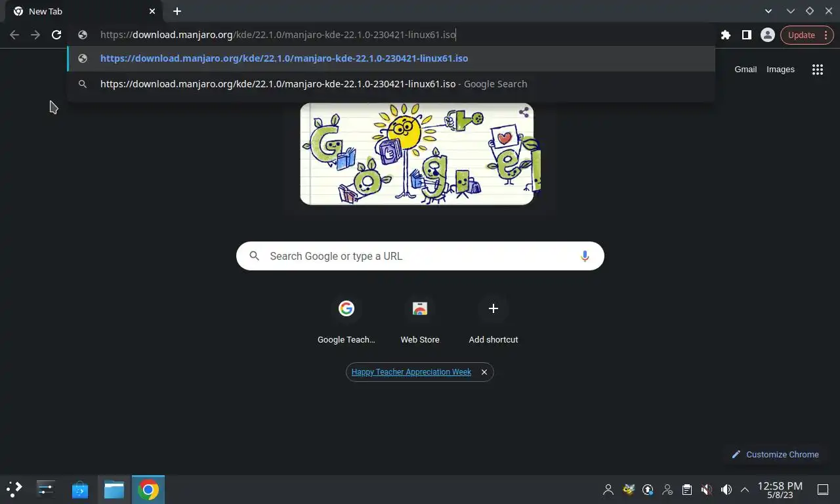
Task: Toggle the Chrome side panel icon
Action: click(x=746, y=35)
